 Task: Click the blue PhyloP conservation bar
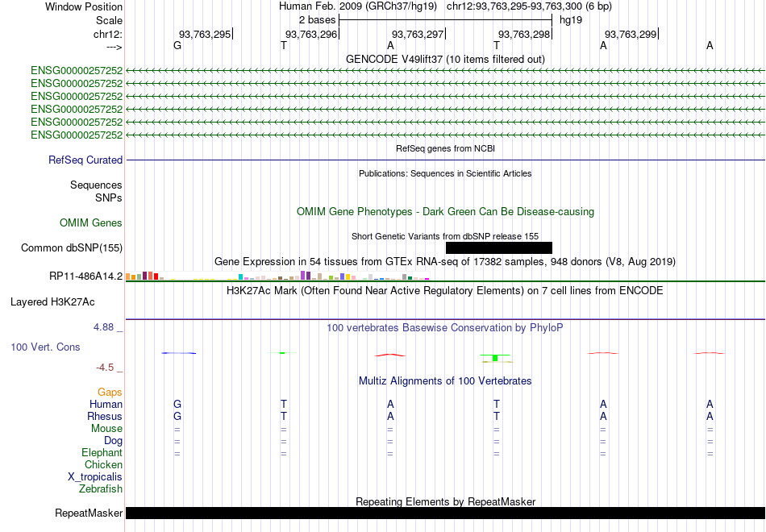point(179,353)
